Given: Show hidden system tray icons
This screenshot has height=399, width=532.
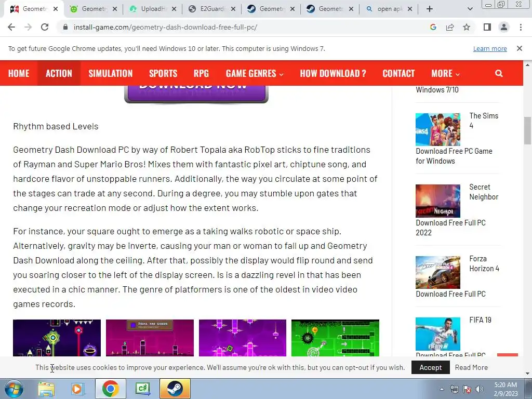Looking at the screenshot, I should tap(442, 389).
